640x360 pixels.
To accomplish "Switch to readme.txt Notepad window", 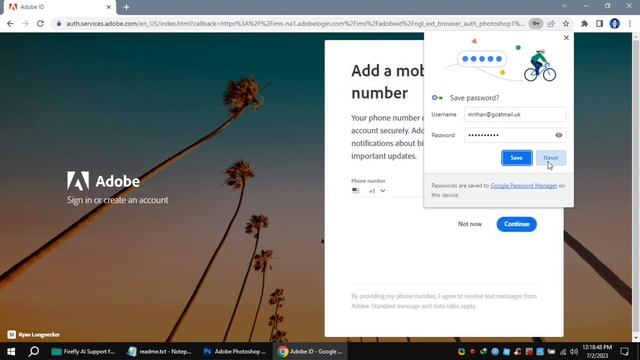I will pos(159,351).
